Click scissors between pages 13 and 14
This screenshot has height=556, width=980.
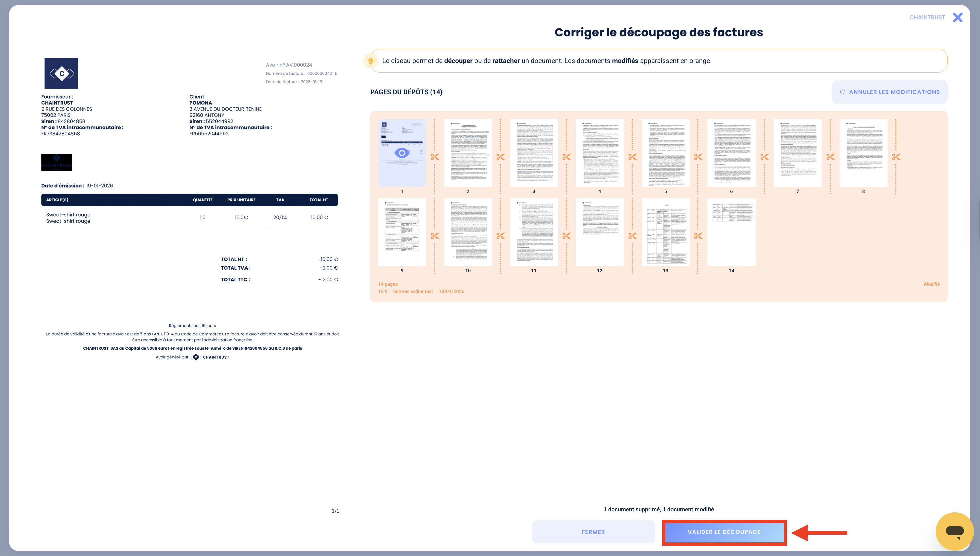point(698,236)
